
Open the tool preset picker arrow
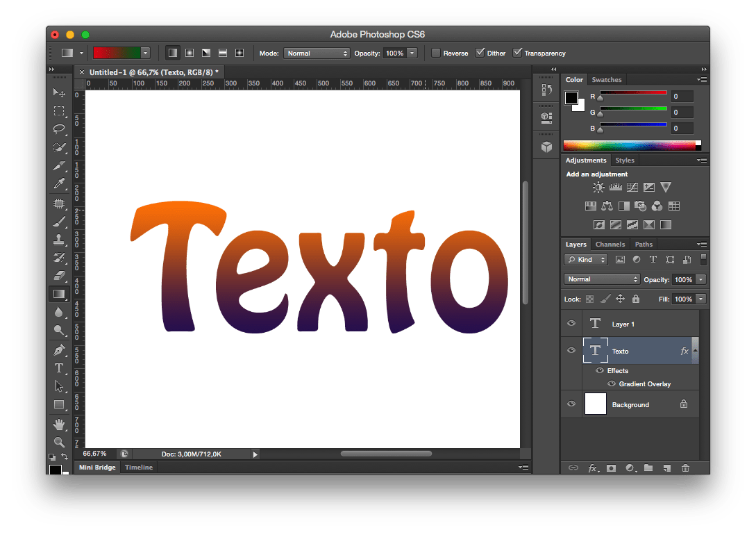81,53
